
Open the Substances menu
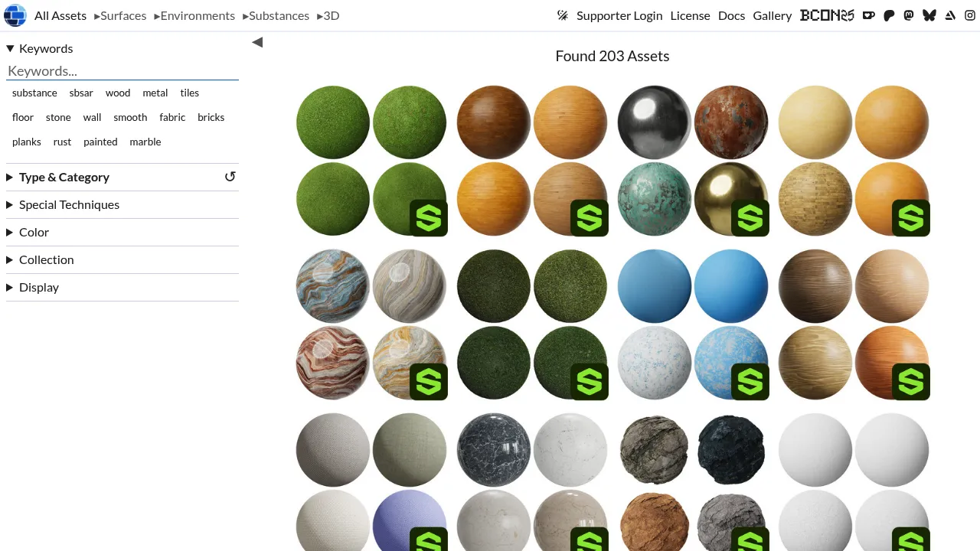coord(276,15)
